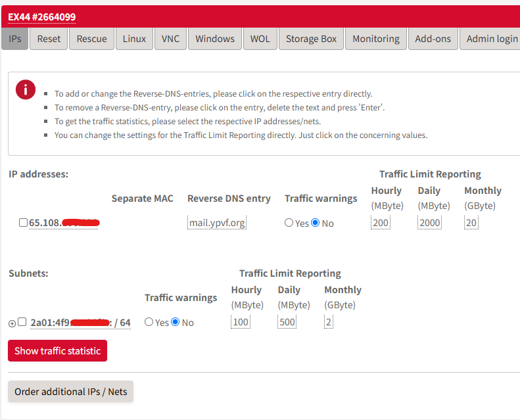Select traffic warnings No for subnet
520x420 pixels.
(176, 322)
